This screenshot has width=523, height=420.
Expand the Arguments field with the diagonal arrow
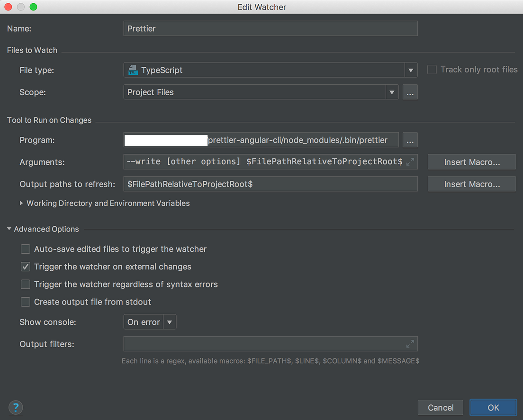click(410, 161)
